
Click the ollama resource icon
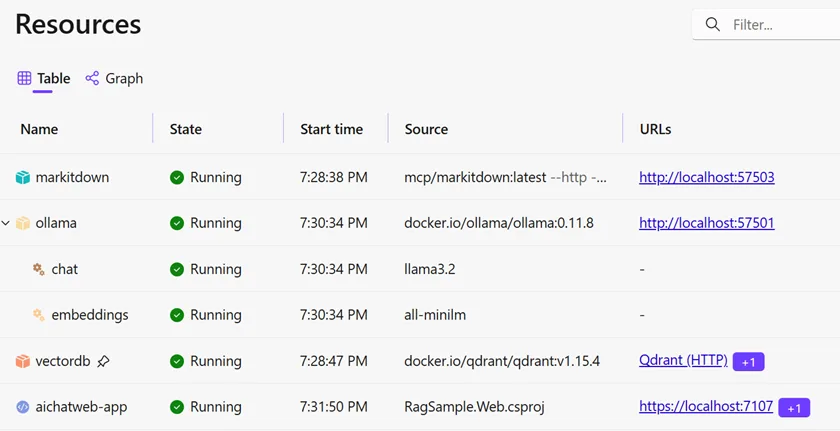23,223
